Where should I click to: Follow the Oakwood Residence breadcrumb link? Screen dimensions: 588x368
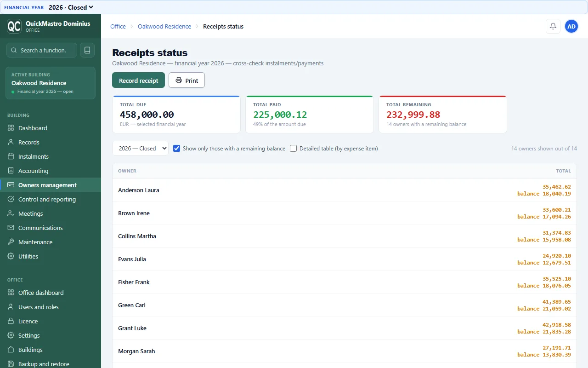pyautogui.click(x=164, y=26)
